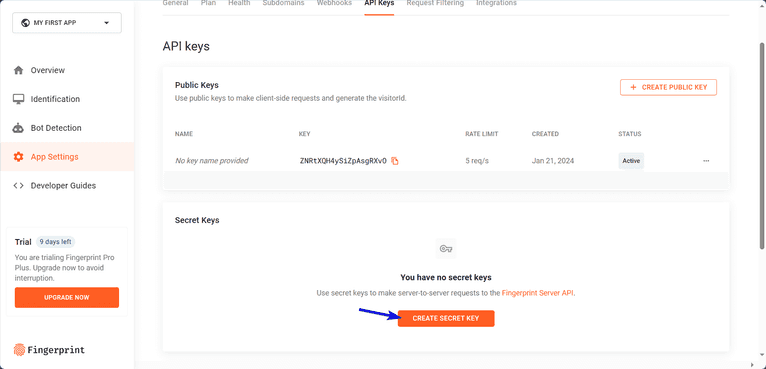This screenshot has height=369, width=766.
Task: Click the NAME column header
Action: click(x=184, y=134)
